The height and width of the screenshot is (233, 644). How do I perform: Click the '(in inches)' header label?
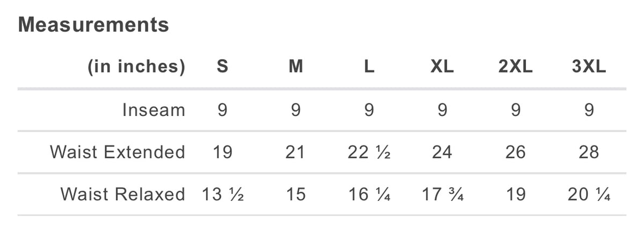click(136, 67)
